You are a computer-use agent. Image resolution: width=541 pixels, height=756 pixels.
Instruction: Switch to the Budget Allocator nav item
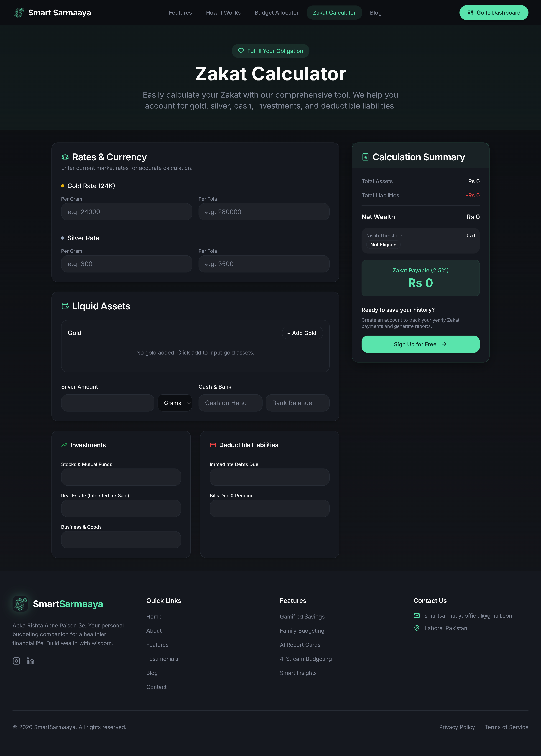coord(276,13)
